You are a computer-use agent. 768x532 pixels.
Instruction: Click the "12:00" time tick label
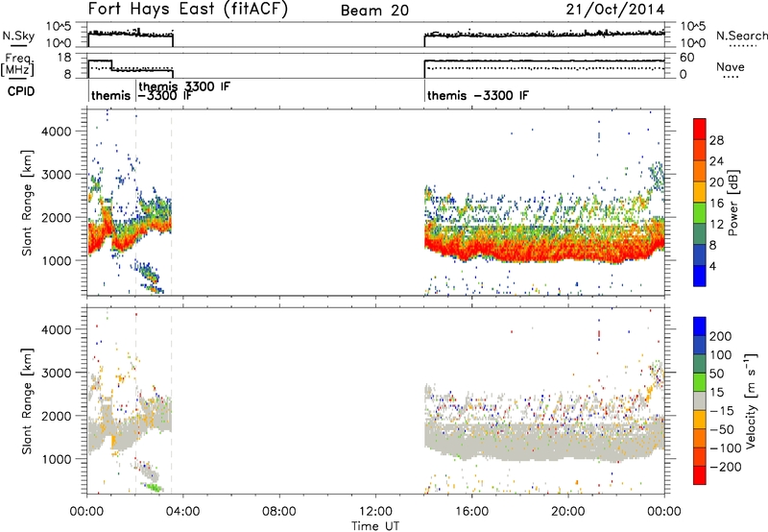375,512
